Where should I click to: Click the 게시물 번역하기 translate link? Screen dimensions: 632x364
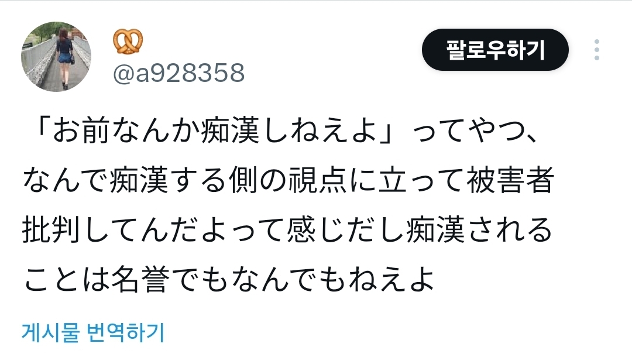point(93,333)
